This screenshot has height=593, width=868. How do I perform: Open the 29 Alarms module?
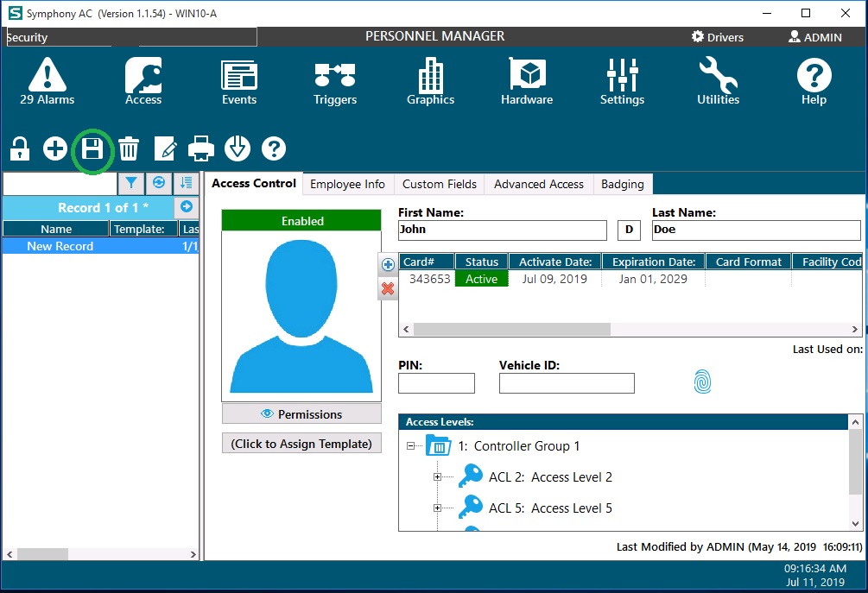(x=47, y=81)
